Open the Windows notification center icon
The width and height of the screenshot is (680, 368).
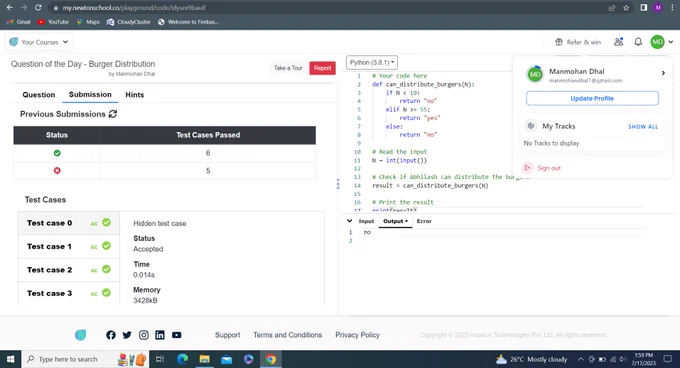point(667,359)
